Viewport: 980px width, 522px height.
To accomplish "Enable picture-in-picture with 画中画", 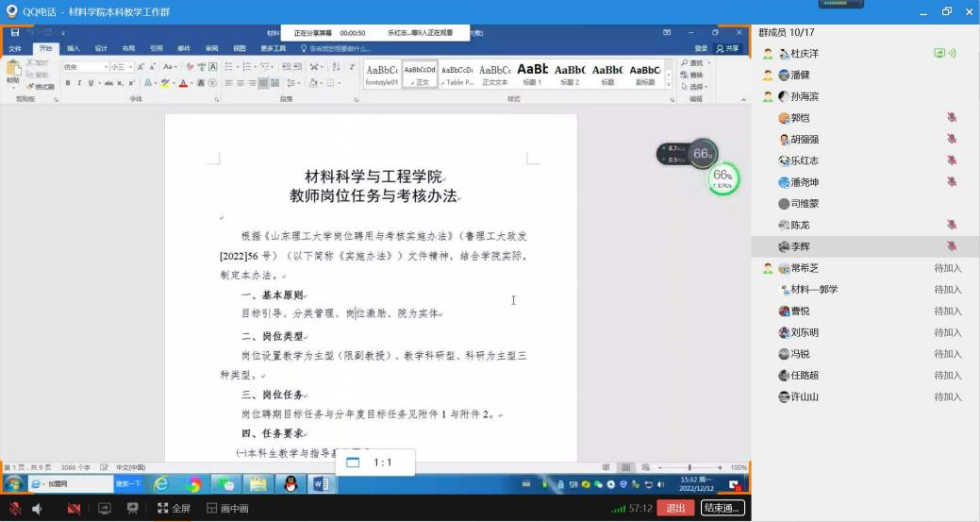I will coord(227,509).
